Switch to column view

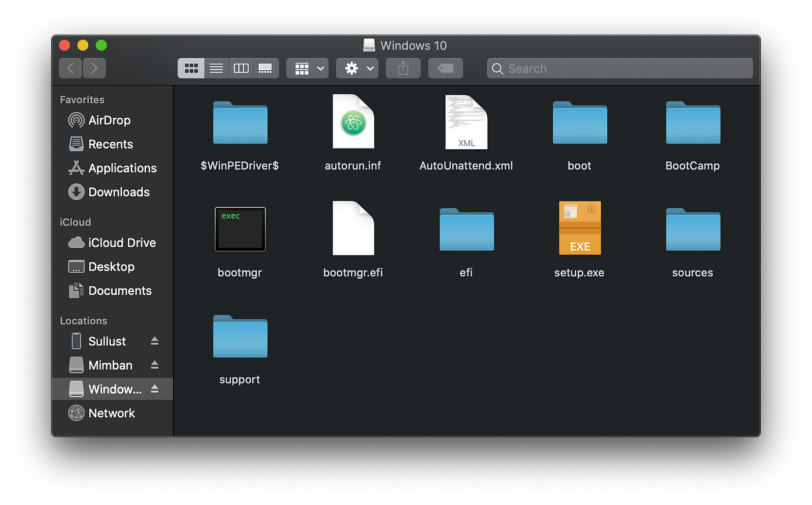(x=241, y=68)
